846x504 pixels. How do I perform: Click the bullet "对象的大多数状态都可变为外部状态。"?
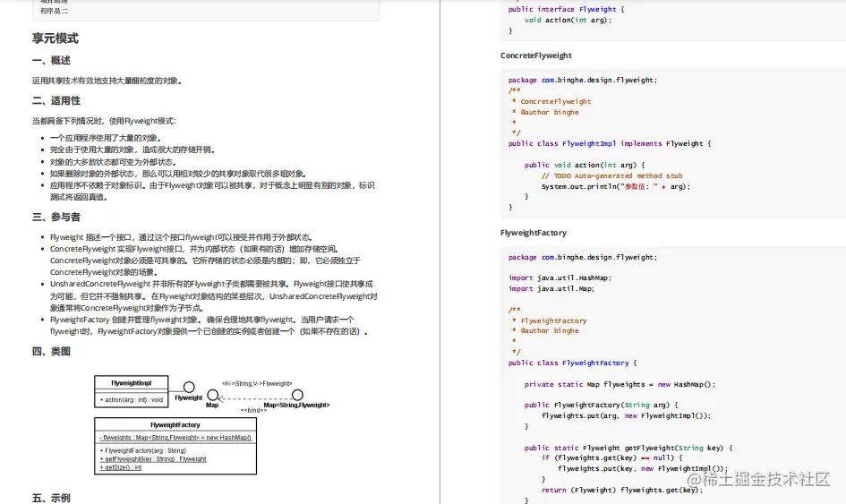click(113, 162)
